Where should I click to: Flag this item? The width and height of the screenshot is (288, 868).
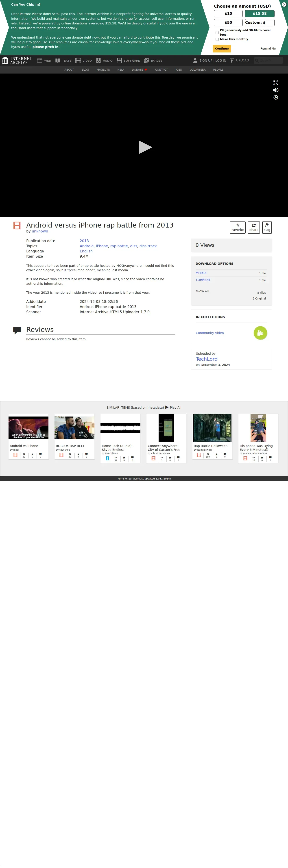267,228
